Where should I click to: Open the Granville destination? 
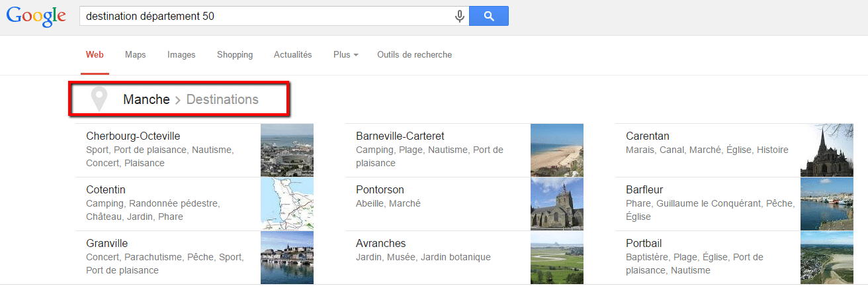click(x=107, y=243)
